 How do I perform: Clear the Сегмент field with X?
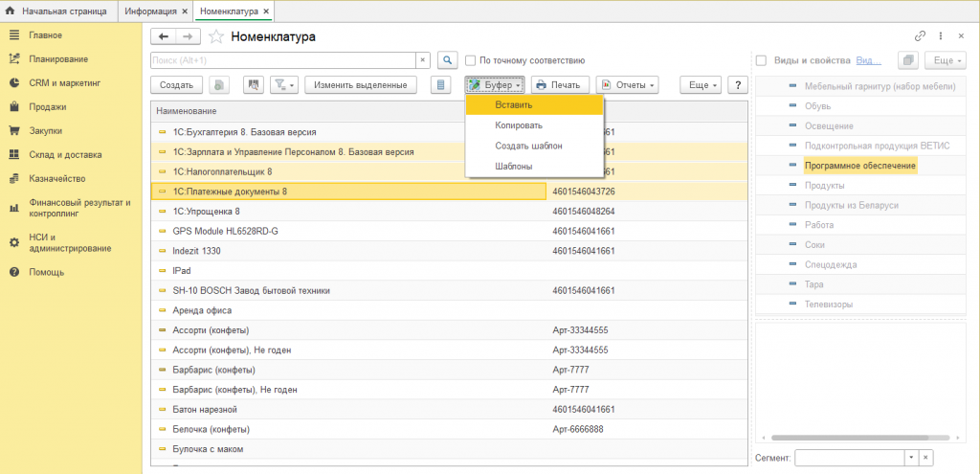(x=926, y=458)
